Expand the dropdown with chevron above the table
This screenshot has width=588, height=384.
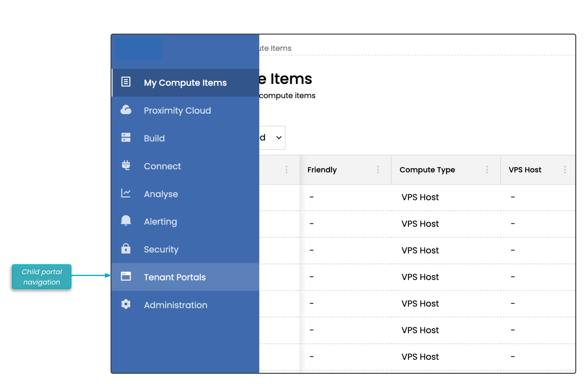click(279, 138)
